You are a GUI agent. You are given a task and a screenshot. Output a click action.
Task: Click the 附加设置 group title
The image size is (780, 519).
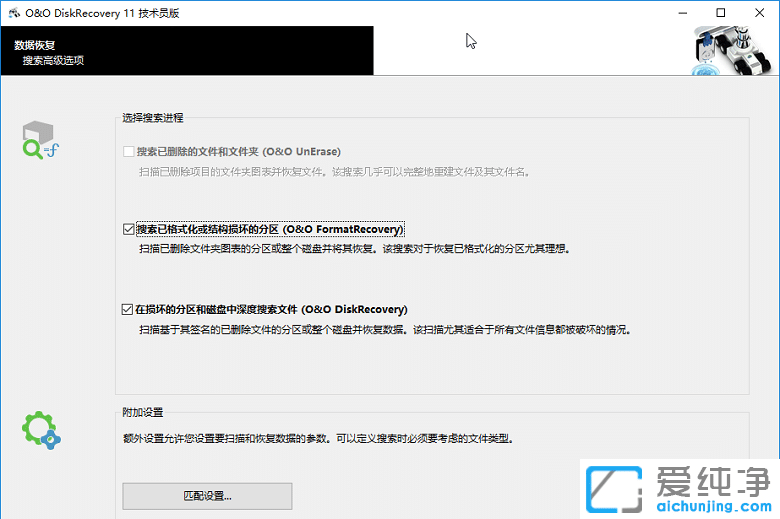pyautogui.click(x=143, y=412)
